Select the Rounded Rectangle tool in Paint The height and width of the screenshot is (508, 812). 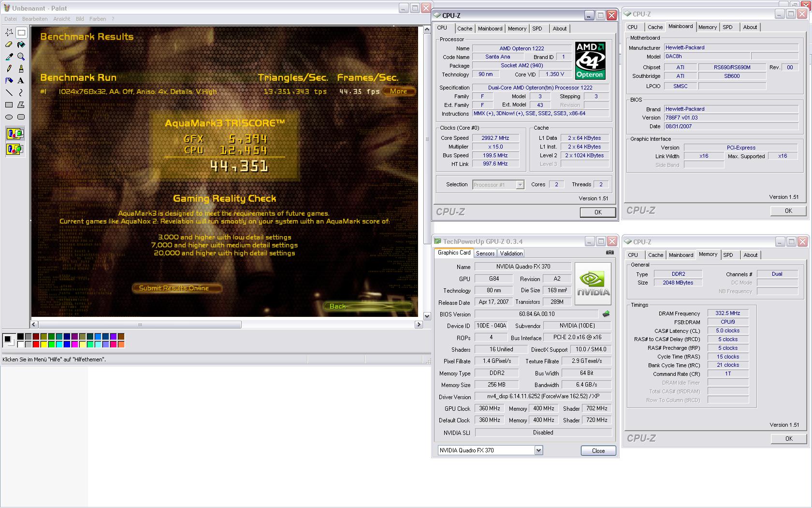coord(21,117)
